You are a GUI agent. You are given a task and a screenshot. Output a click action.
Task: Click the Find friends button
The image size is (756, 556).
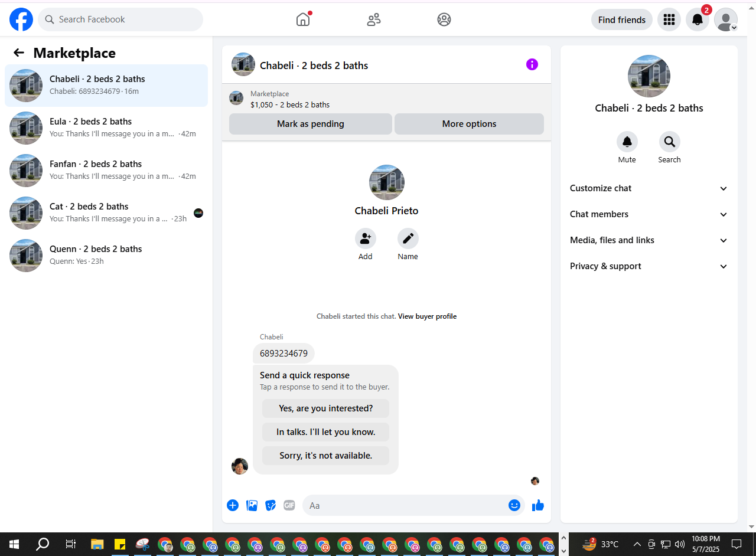click(622, 19)
